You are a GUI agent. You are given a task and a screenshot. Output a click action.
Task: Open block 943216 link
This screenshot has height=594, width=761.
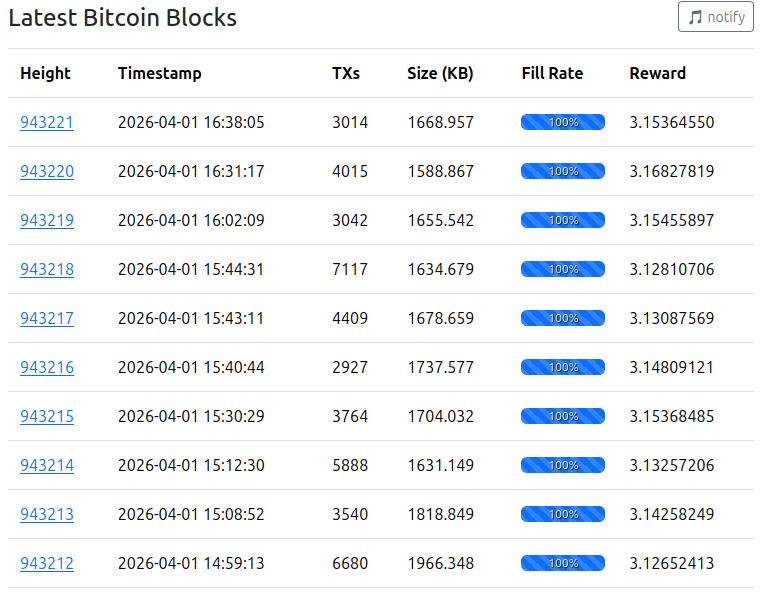tap(47, 367)
